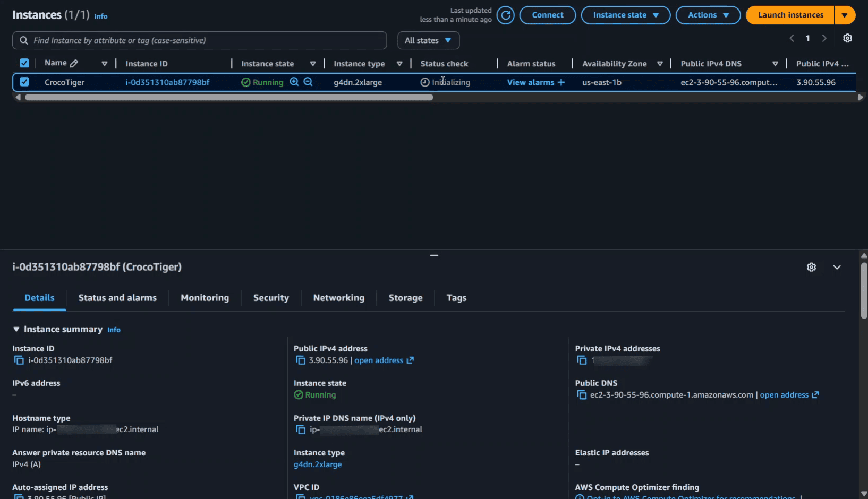868x499 pixels.
Task: Open details panel settings gear
Action: tap(811, 267)
